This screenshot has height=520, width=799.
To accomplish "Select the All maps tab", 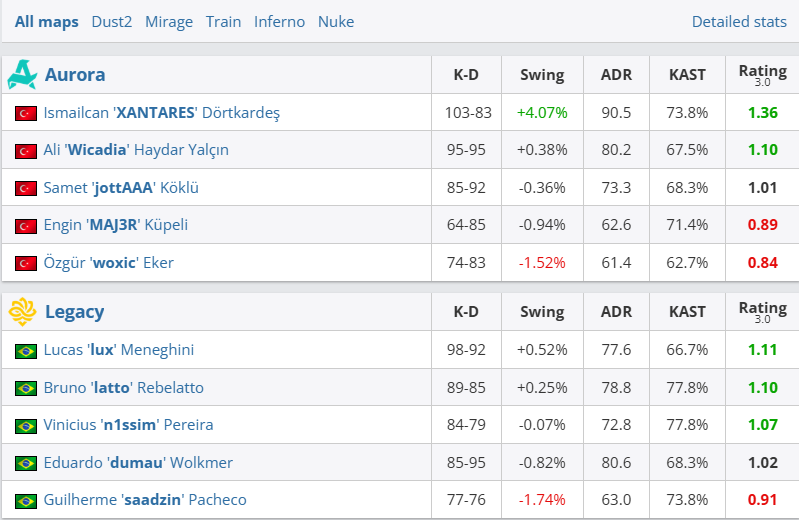I will [x=46, y=21].
